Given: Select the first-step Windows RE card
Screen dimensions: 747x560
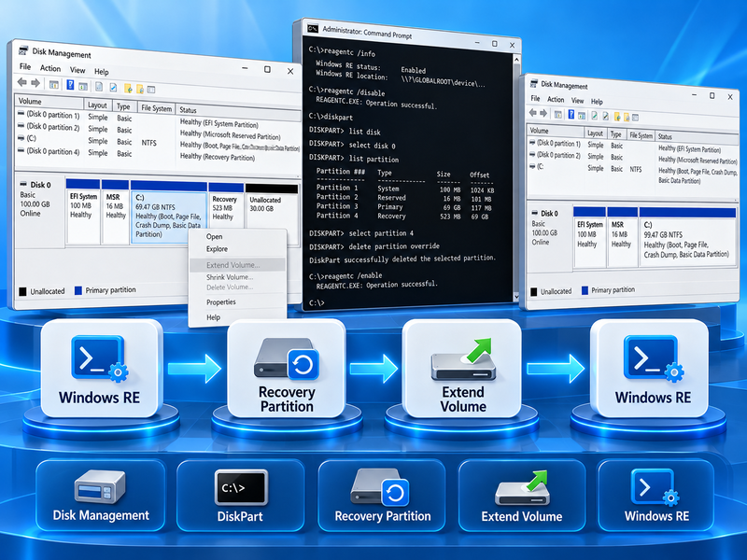Looking at the screenshot, I should [100, 368].
